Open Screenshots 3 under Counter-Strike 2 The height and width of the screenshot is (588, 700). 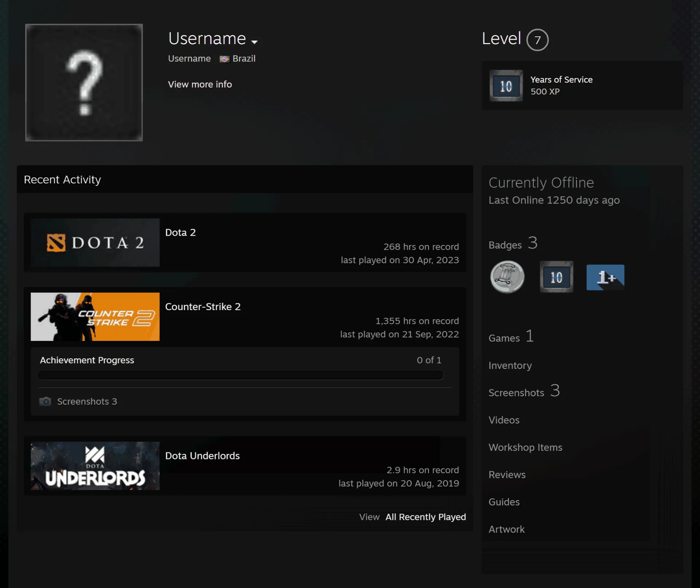pyautogui.click(x=87, y=401)
